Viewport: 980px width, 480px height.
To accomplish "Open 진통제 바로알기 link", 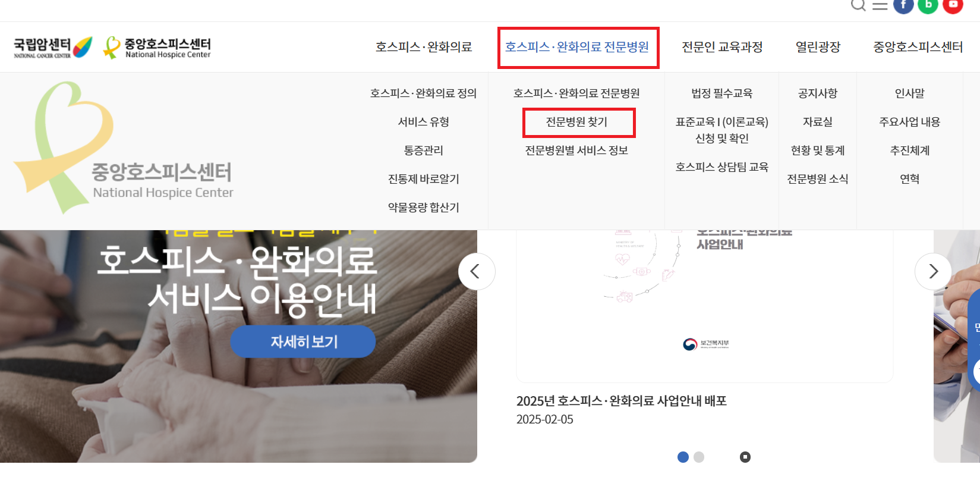I will point(424,179).
